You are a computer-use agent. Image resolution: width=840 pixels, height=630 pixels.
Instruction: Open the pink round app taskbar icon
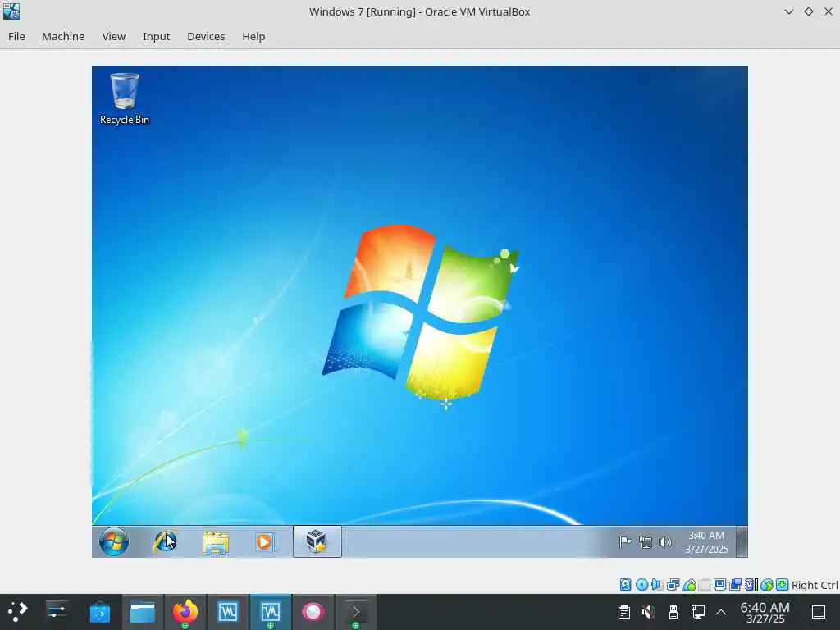click(x=313, y=612)
